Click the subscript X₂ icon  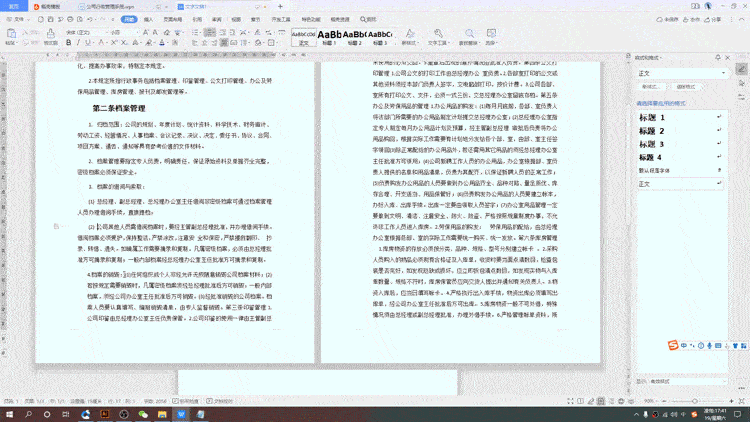click(x=123, y=43)
